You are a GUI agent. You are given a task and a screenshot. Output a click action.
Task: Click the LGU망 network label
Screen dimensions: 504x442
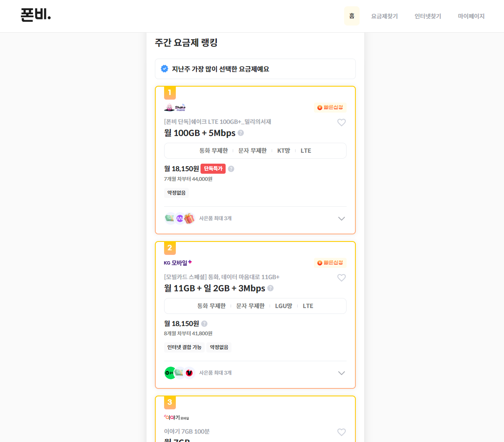pyautogui.click(x=283, y=306)
